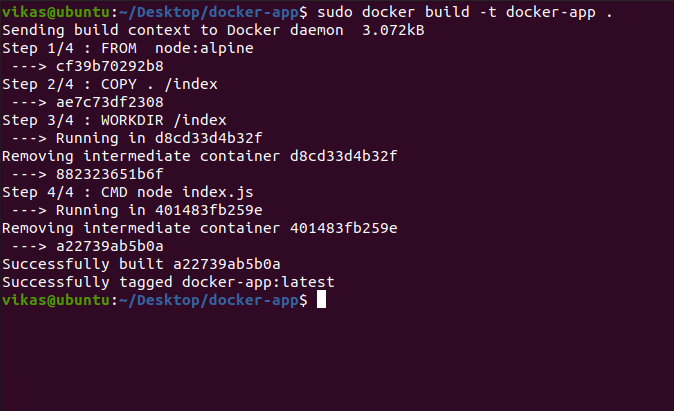Click image ID cf39b70292b8
The width and height of the screenshot is (674, 411).
pyautogui.click(x=110, y=66)
